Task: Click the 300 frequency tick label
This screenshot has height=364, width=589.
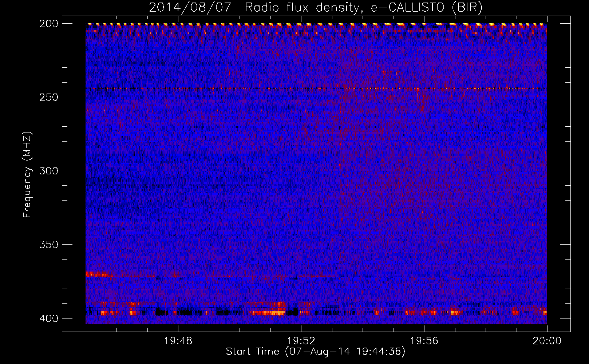Action: pyautogui.click(x=49, y=171)
